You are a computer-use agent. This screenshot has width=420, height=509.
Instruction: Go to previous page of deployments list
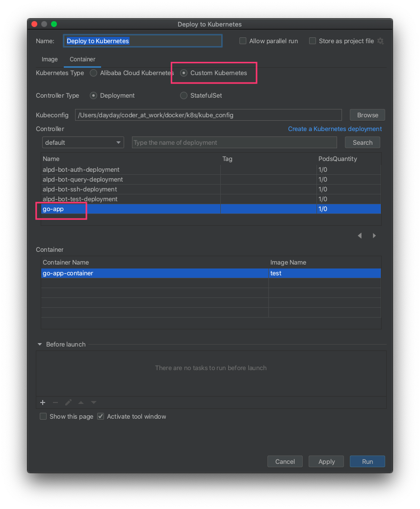point(360,236)
